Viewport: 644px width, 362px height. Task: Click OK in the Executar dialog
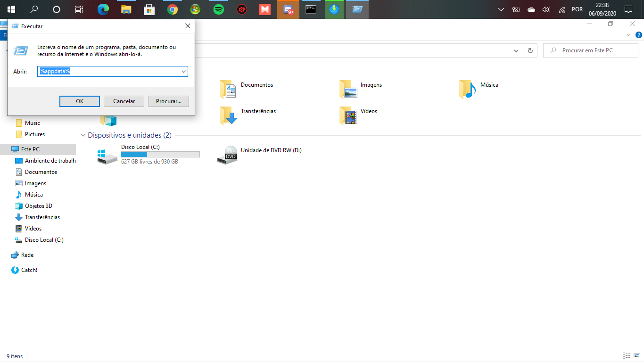point(80,101)
